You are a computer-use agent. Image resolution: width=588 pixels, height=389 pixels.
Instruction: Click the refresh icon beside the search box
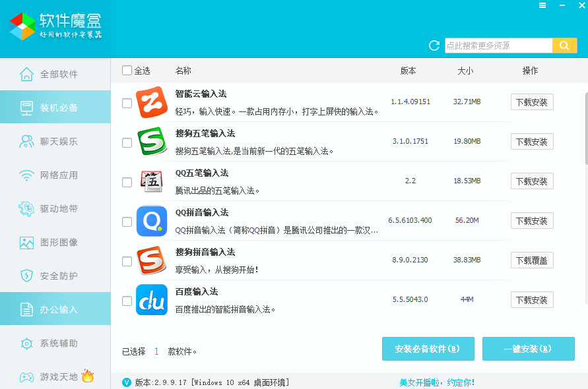[x=434, y=45]
